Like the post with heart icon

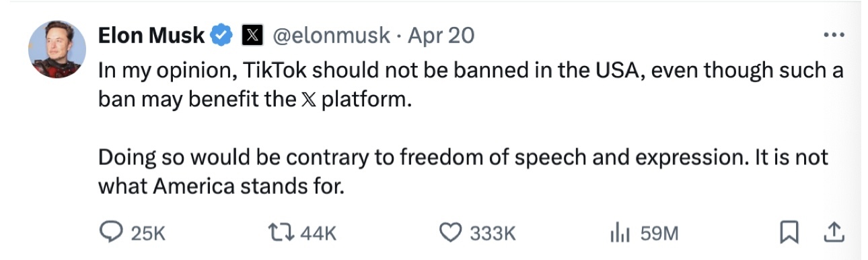pyautogui.click(x=451, y=232)
